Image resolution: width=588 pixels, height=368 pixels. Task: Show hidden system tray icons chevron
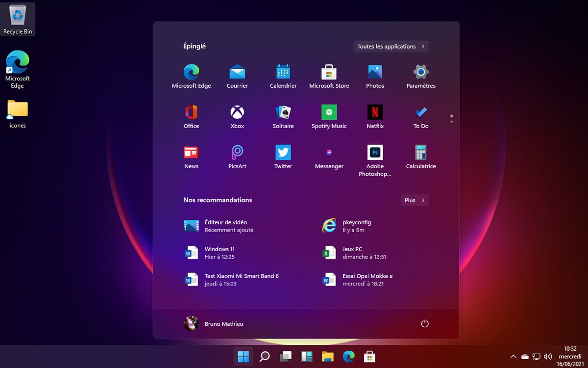point(513,356)
